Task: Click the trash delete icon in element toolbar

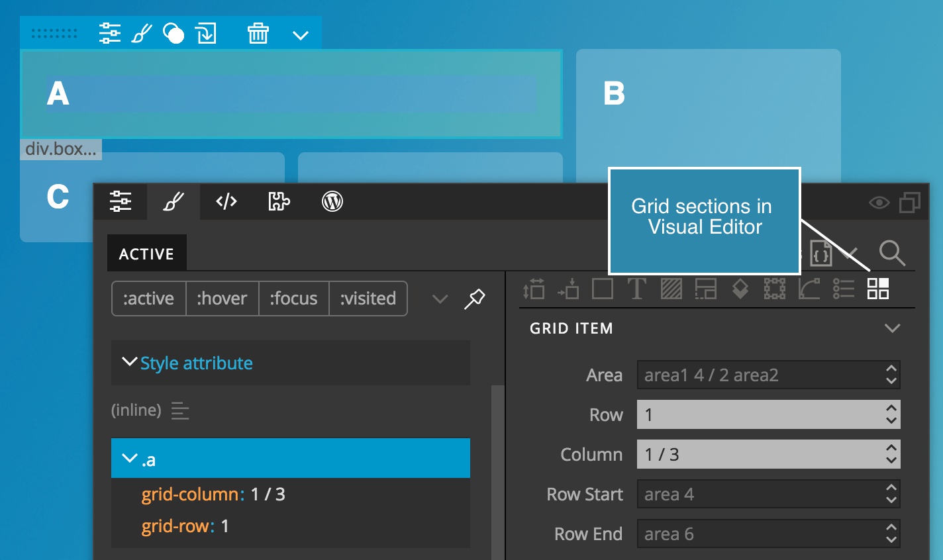Action: pyautogui.click(x=258, y=33)
